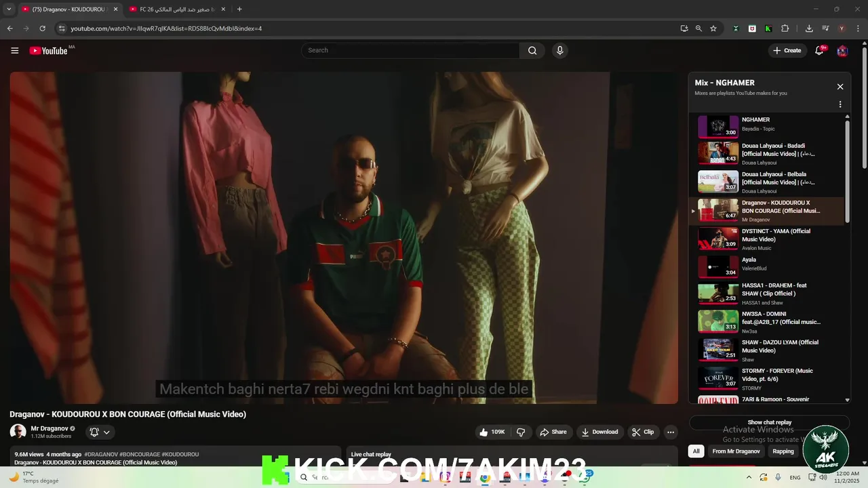Go to YouTube home via the logo
The image size is (868, 488).
49,50
